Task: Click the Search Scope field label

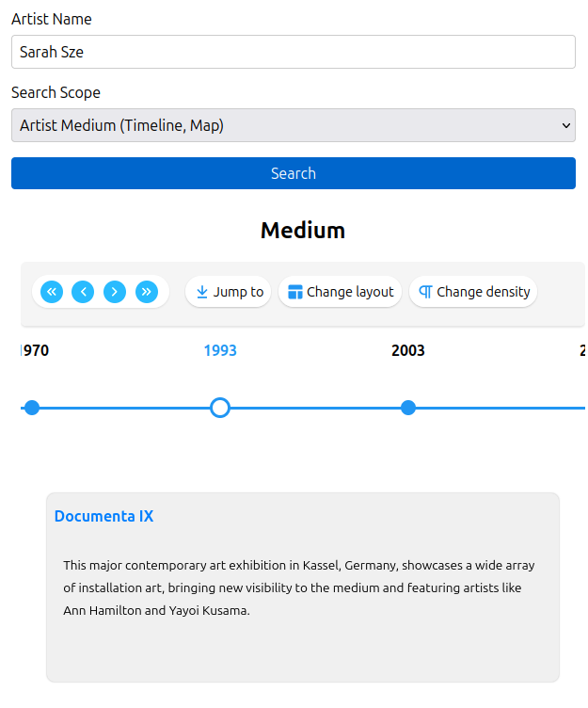Action: pos(56,92)
